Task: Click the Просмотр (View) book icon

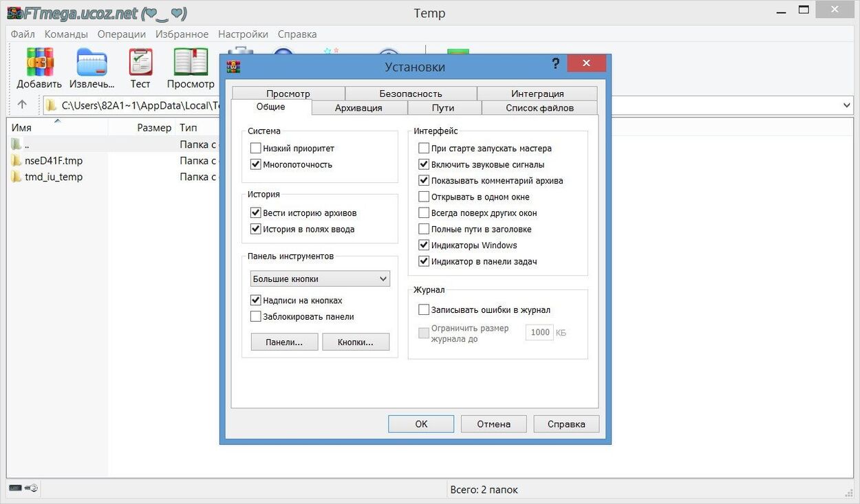Action: [x=191, y=63]
